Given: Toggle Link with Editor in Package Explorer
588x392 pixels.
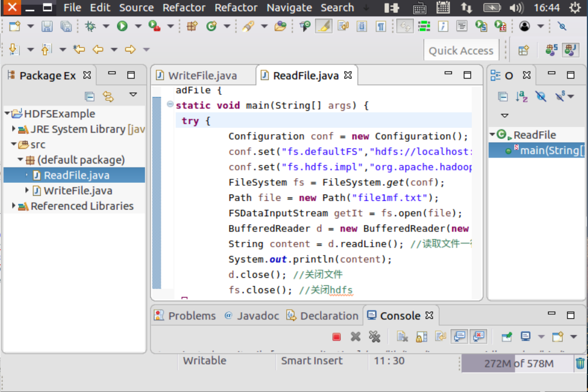Looking at the screenshot, I should point(108,97).
